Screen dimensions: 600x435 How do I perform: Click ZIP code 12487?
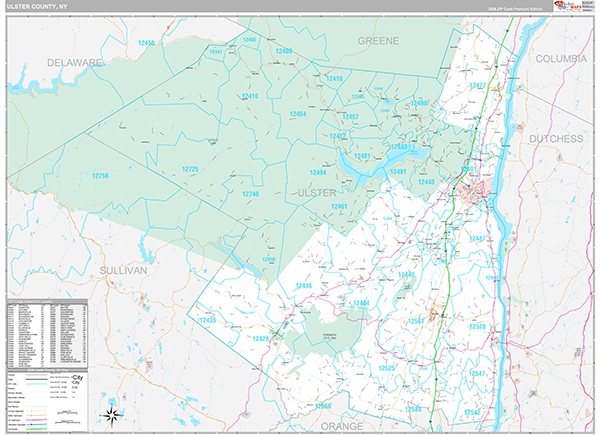click(477, 238)
